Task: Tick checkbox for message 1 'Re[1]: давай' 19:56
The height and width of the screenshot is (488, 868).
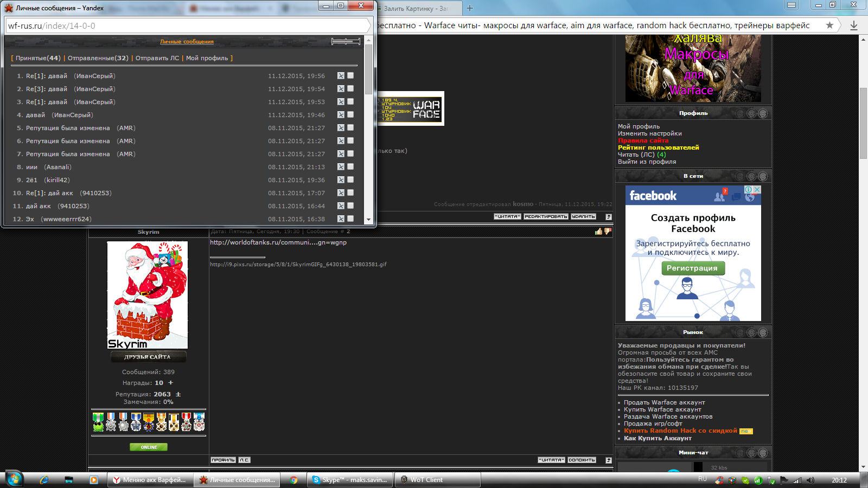Action: tap(350, 76)
